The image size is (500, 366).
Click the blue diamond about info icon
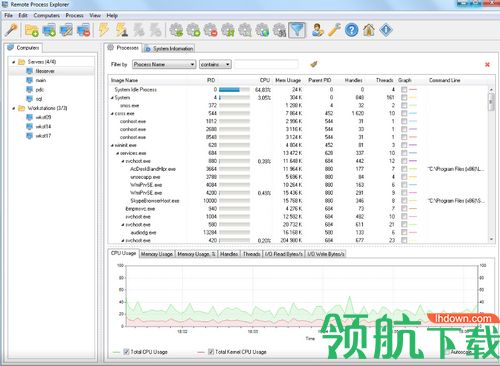pyautogui.click(x=386, y=30)
